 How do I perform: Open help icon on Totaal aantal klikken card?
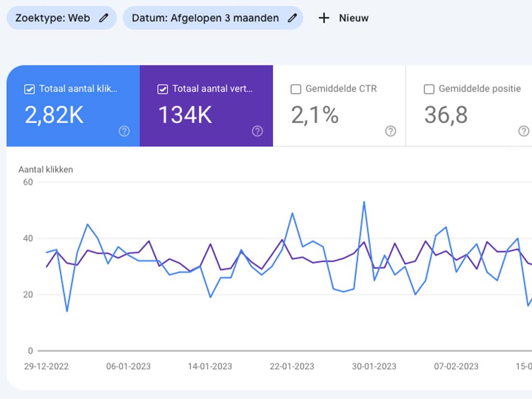[x=124, y=131]
